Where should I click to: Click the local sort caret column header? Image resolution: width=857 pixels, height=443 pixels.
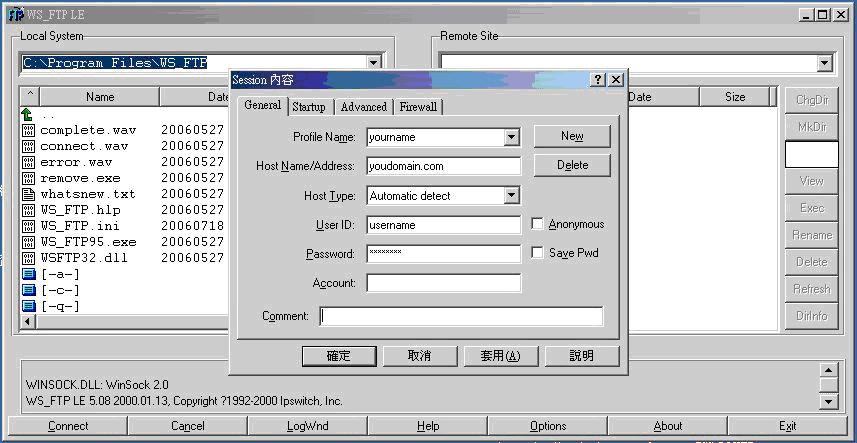pos(30,97)
